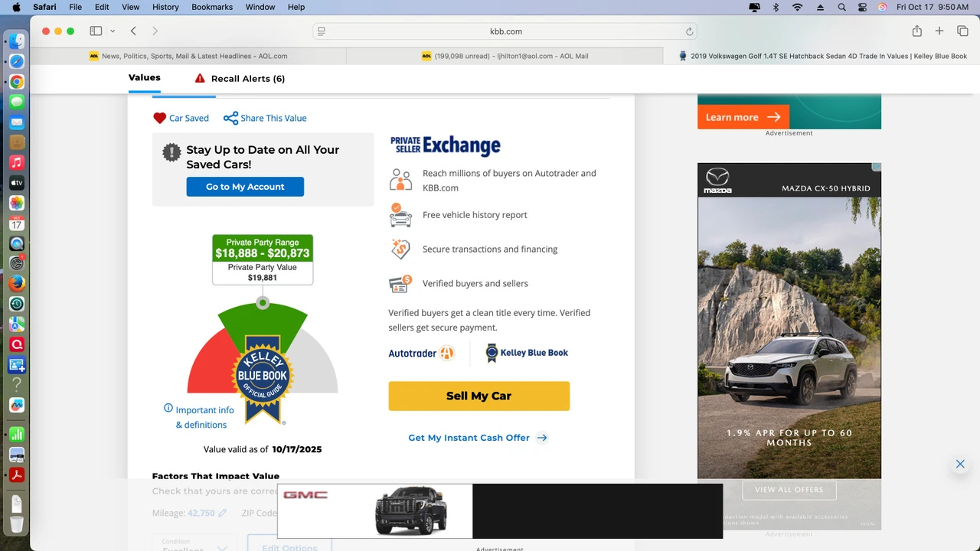This screenshot has height=551, width=980.
Task: Click the Bluetooth menu bar icon
Action: pyautogui.click(x=776, y=7)
